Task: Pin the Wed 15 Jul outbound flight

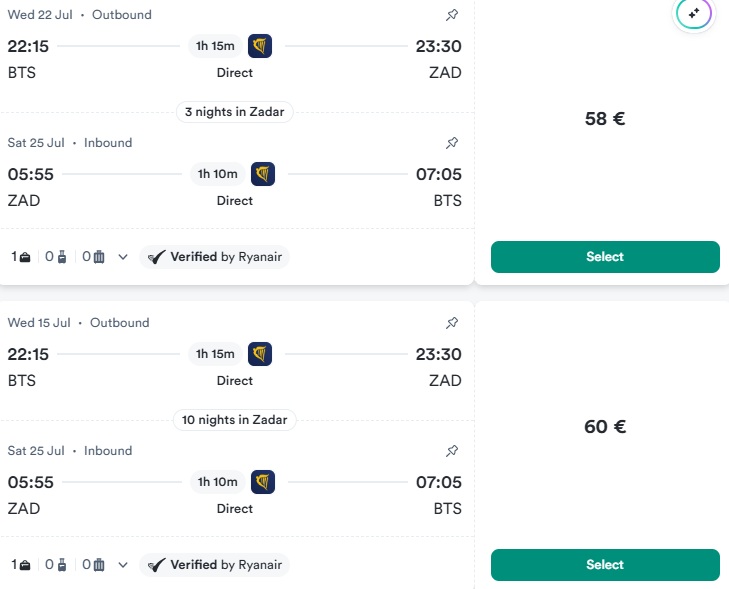Action: (x=452, y=323)
